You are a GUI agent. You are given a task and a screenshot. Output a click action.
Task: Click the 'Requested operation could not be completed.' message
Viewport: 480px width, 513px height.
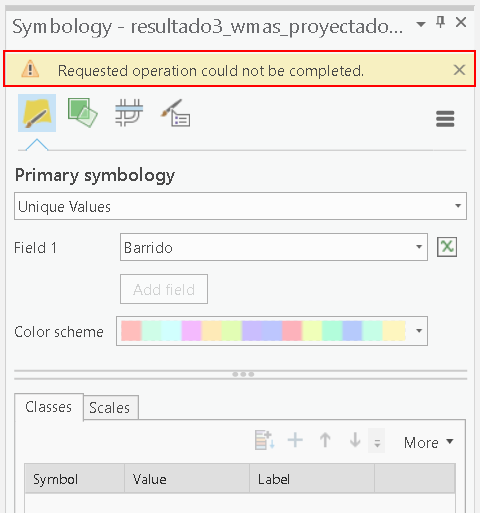(x=211, y=71)
